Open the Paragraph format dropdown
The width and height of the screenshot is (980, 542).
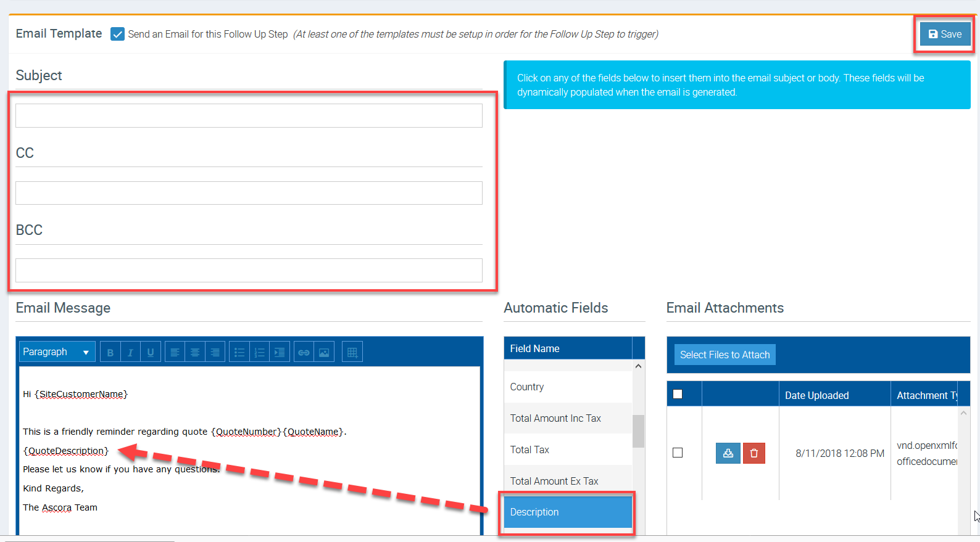click(x=57, y=352)
